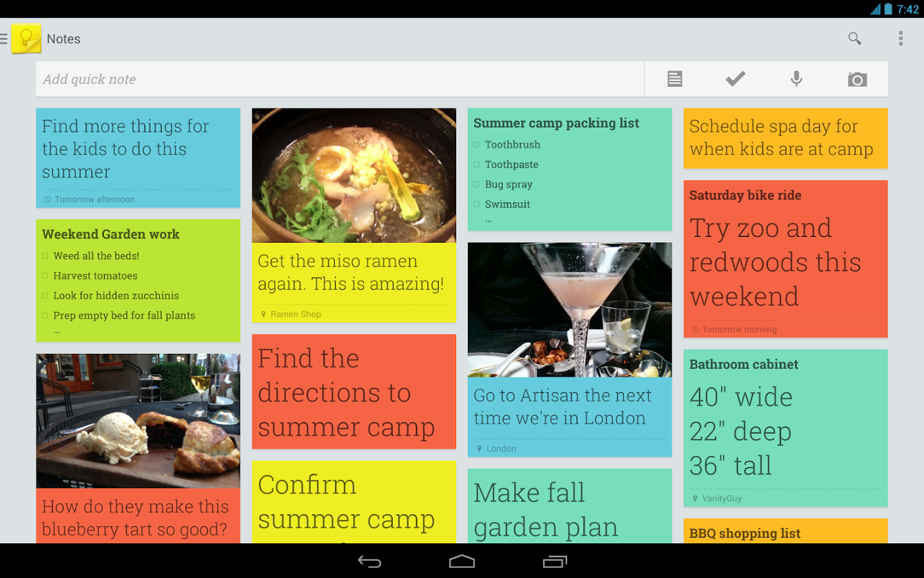Record a voice note with the microphone
The image size is (924, 578).
coord(796,79)
